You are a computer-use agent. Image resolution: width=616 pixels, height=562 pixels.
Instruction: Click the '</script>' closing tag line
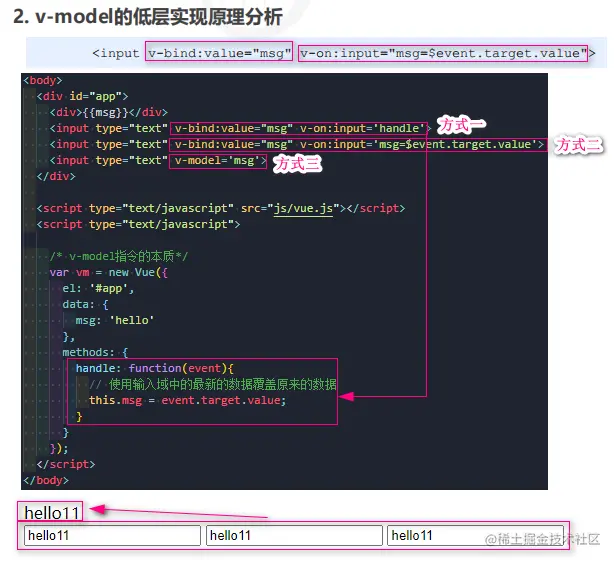pos(66,464)
